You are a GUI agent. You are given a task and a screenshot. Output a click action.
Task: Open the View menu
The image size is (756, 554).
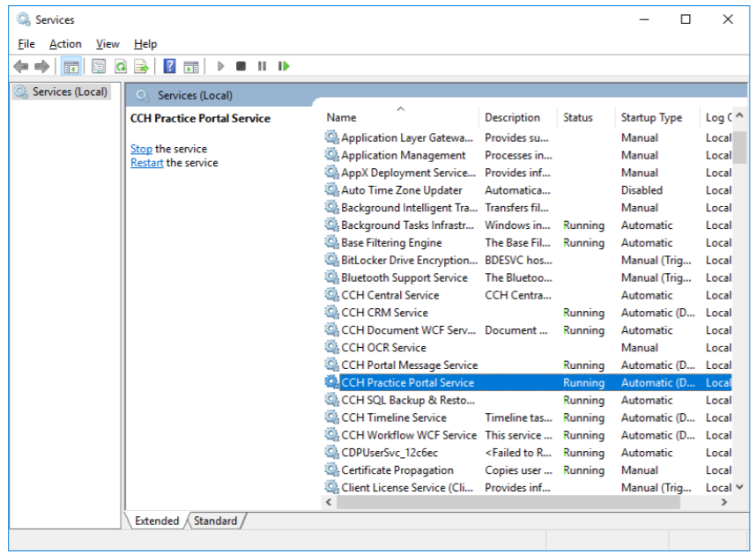107,44
